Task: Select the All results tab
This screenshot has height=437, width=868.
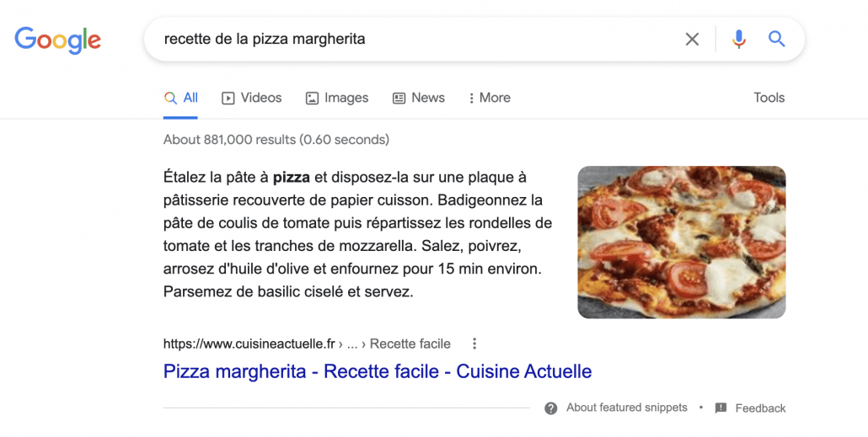Action: click(182, 98)
